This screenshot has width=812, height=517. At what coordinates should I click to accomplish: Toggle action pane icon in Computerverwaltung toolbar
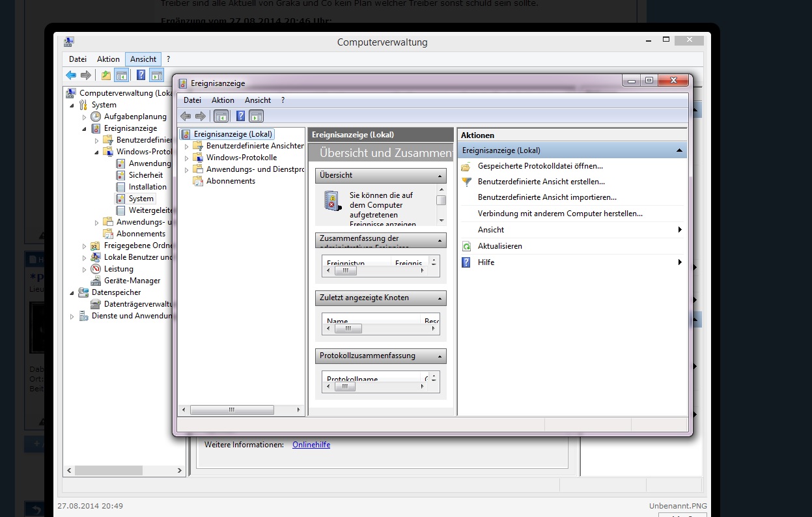(156, 75)
